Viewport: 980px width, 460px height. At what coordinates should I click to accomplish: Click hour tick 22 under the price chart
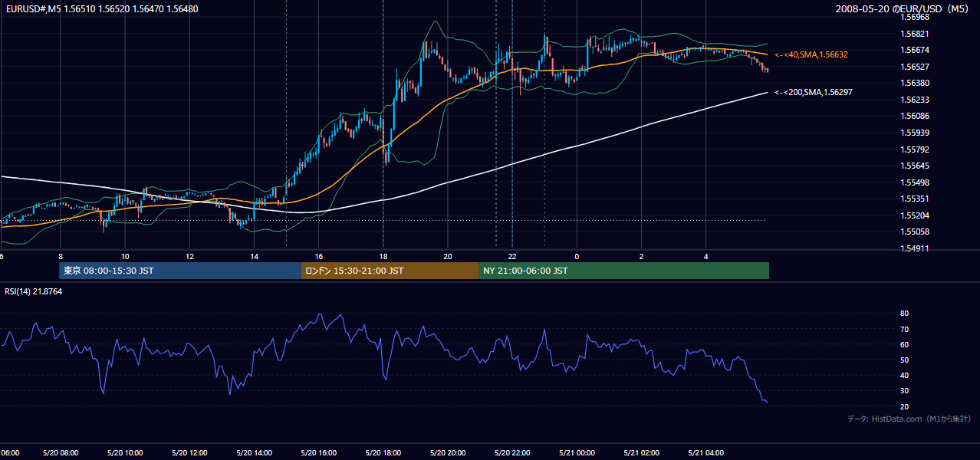coord(512,256)
